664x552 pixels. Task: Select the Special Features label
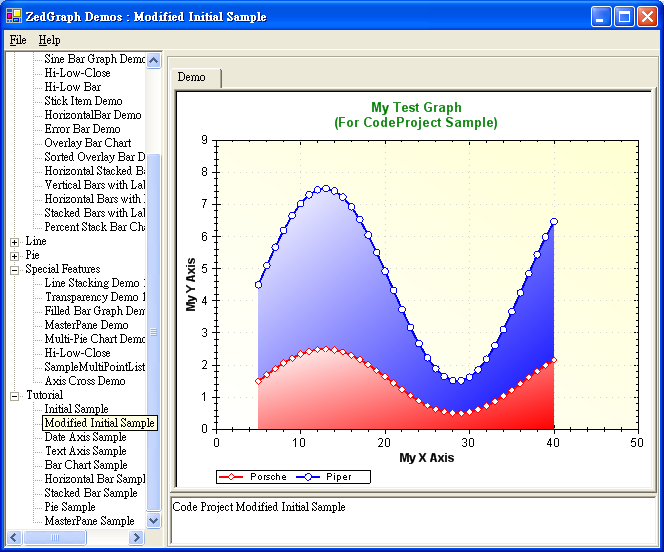63,269
